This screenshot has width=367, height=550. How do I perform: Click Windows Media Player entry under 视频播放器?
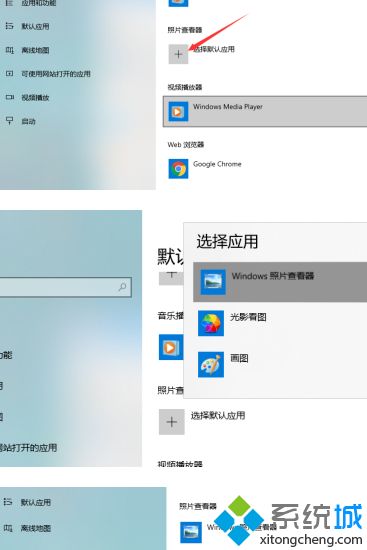265,111
